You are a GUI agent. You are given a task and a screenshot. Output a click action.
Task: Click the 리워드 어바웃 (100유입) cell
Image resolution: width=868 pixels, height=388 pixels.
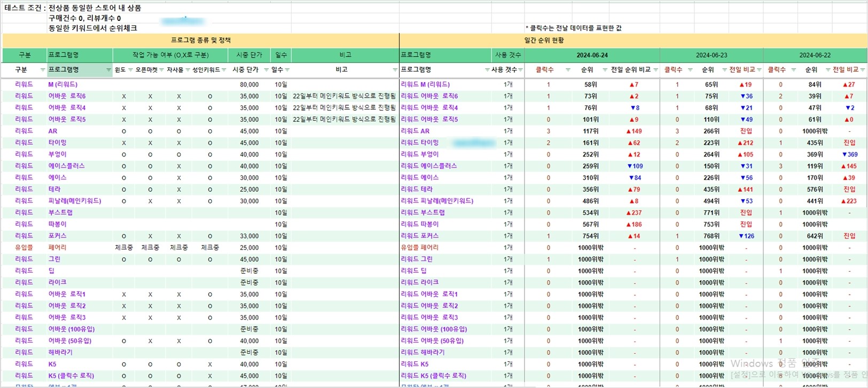click(x=435, y=330)
